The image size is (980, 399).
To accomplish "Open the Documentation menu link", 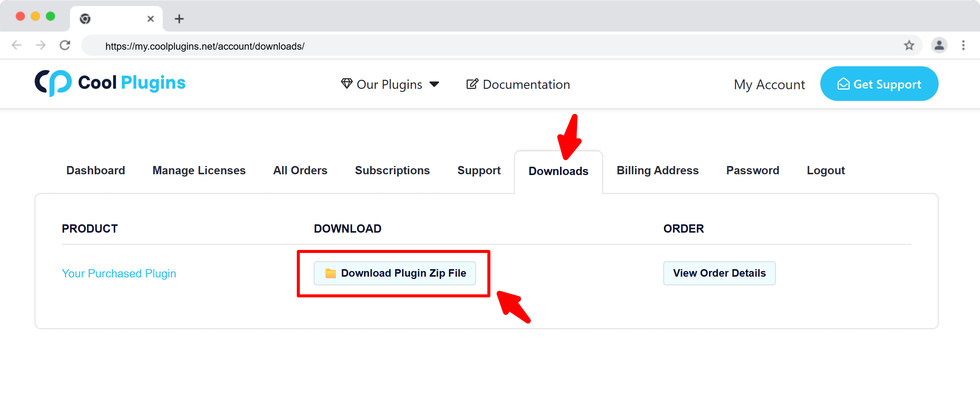I will tap(518, 84).
